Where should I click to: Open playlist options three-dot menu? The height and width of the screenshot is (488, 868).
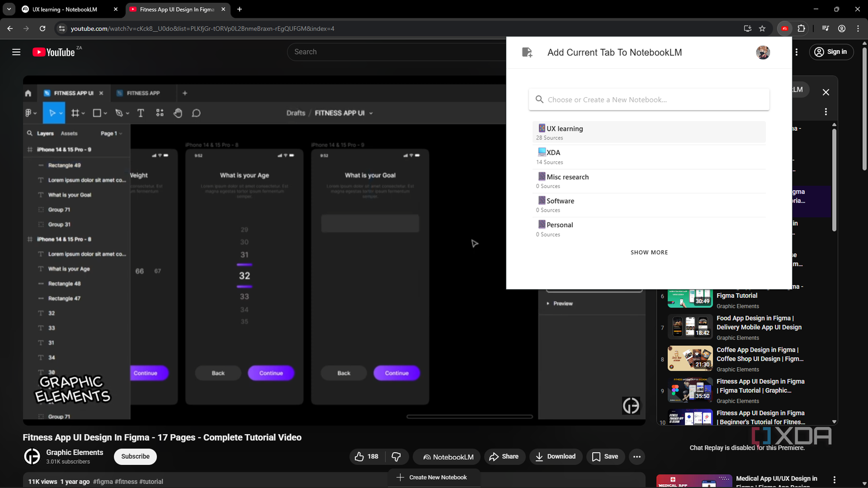(x=826, y=112)
